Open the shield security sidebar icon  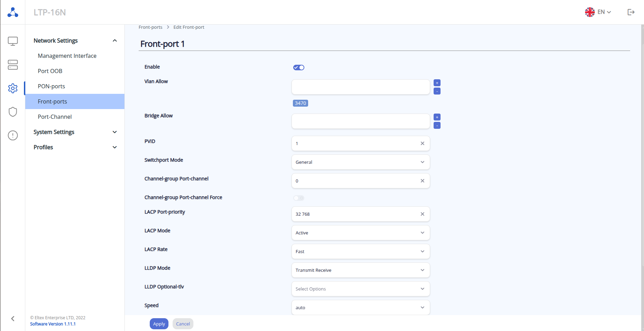13,112
